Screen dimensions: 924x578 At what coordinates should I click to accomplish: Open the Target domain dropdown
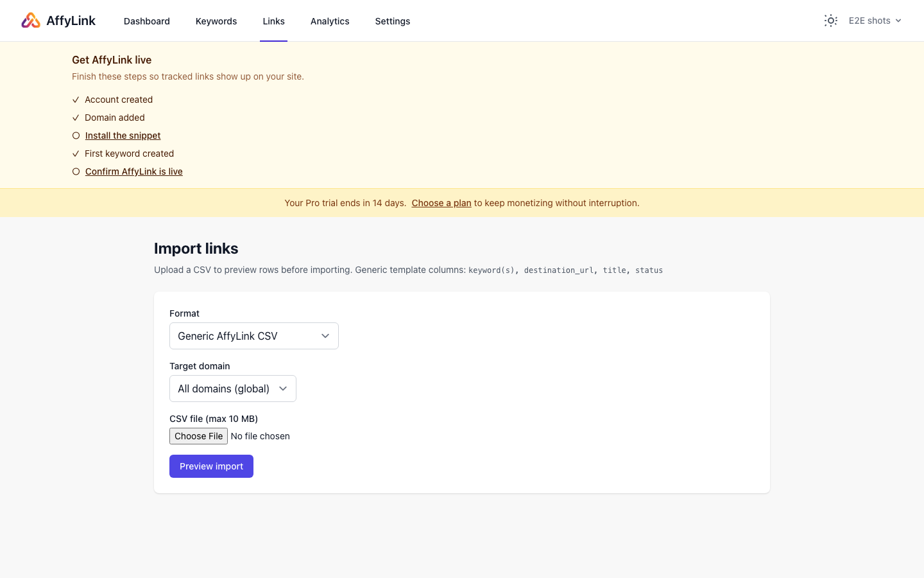pyautogui.click(x=233, y=389)
